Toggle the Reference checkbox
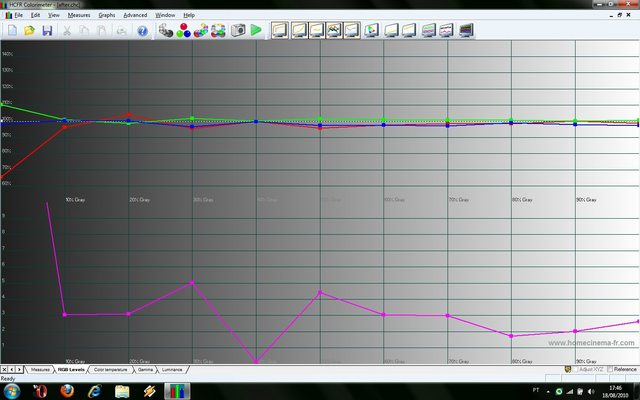The height and width of the screenshot is (400, 640). coord(610,369)
